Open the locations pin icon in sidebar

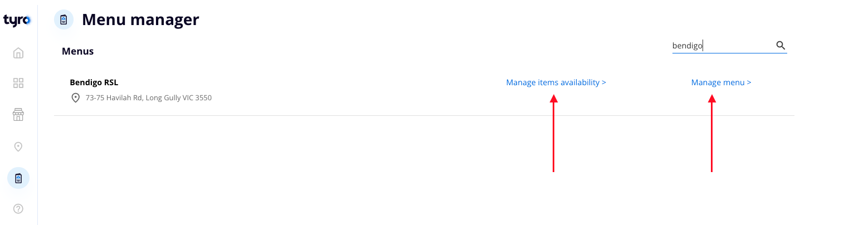pyautogui.click(x=18, y=146)
